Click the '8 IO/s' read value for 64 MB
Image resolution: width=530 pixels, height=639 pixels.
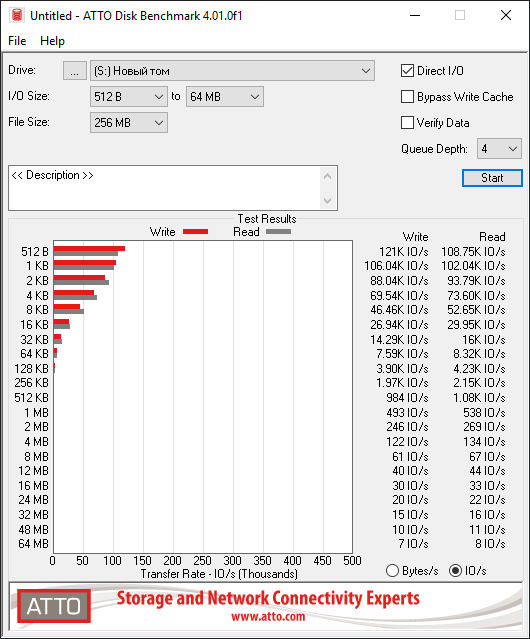tap(490, 544)
